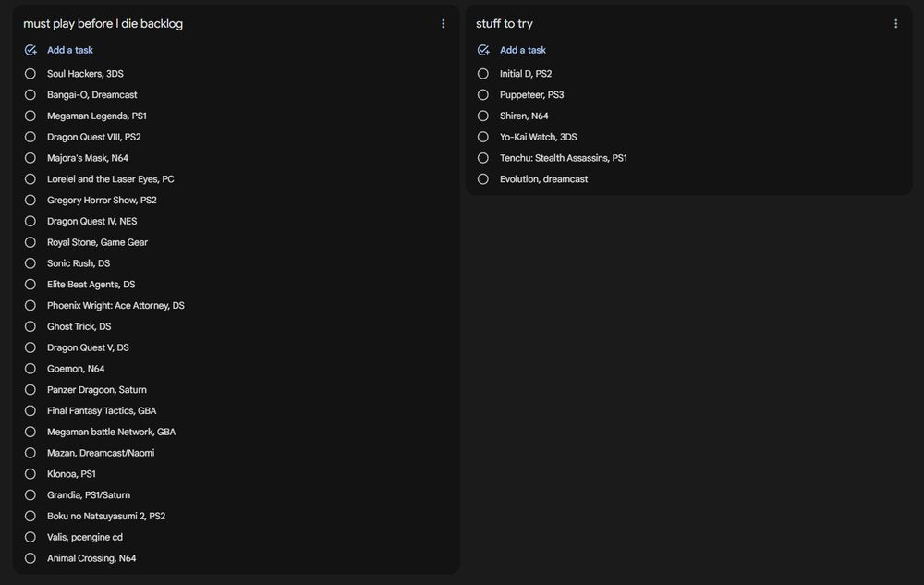Mark 'Initial D, PS2' as complete

click(482, 74)
